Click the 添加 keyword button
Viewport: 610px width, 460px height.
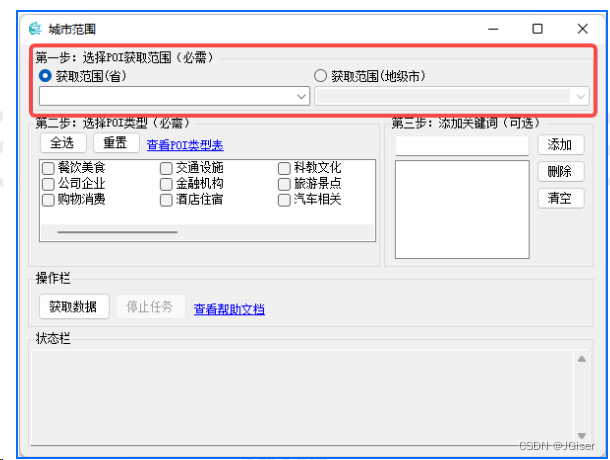pyautogui.click(x=561, y=145)
